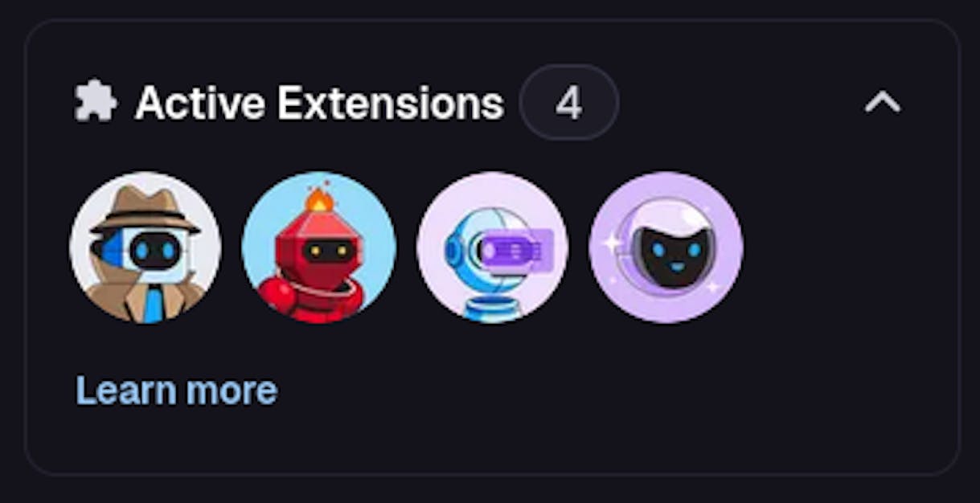Click the extensions count badge showing 4
The image size is (980, 503).
(569, 102)
